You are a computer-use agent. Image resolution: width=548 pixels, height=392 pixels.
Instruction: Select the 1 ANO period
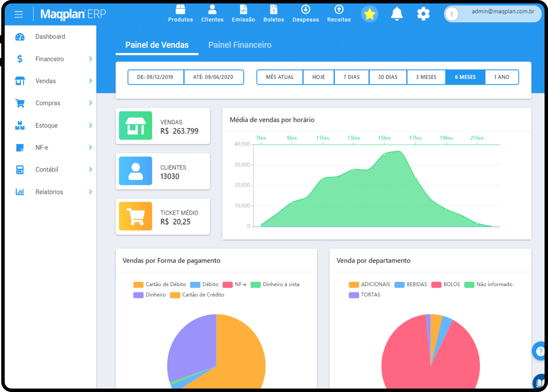click(502, 77)
